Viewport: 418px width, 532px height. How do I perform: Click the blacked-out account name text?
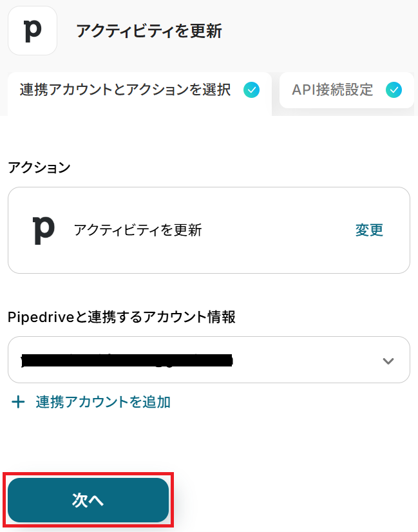pos(126,361)
